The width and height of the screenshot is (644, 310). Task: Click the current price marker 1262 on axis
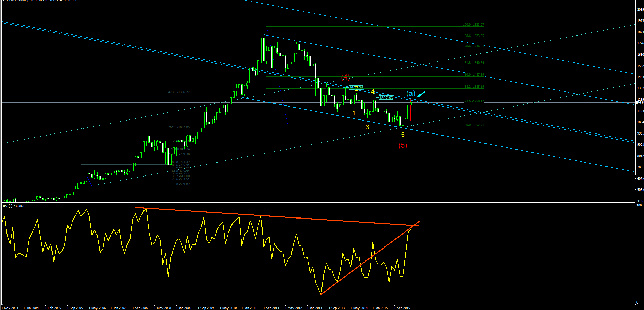pyautogui.click(x=640, y=103)
